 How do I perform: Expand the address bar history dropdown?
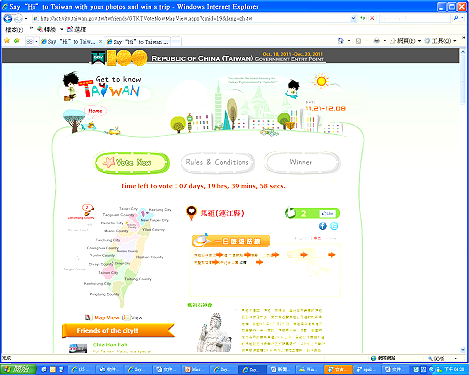pyautogui.click(x=353, y=18)
